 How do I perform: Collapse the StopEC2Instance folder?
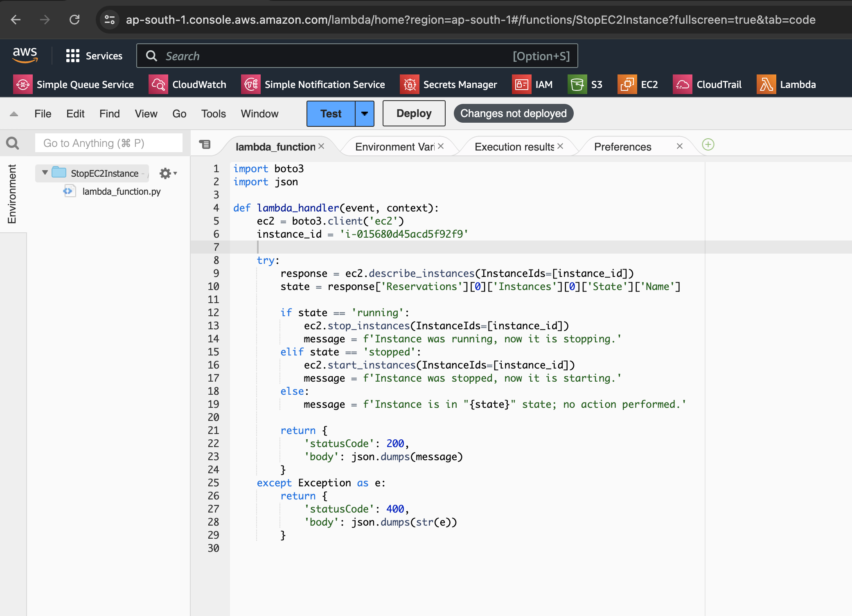[45, 173]
